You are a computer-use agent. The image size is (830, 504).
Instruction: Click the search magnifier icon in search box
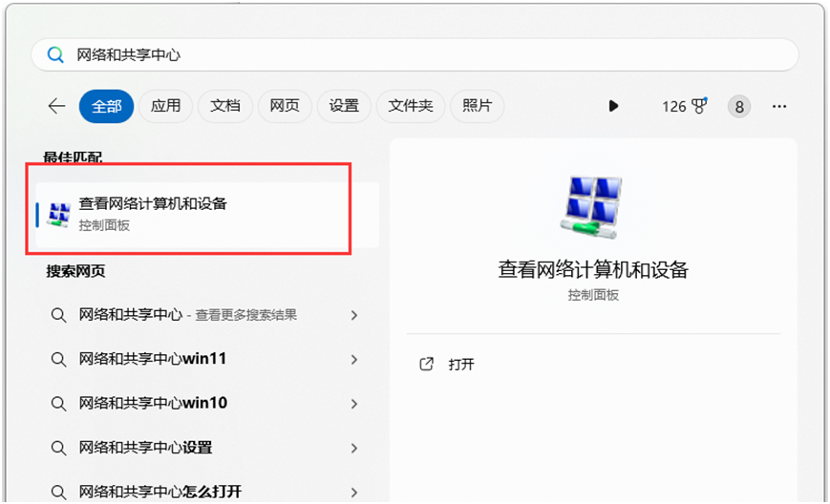tap(55, 54)
